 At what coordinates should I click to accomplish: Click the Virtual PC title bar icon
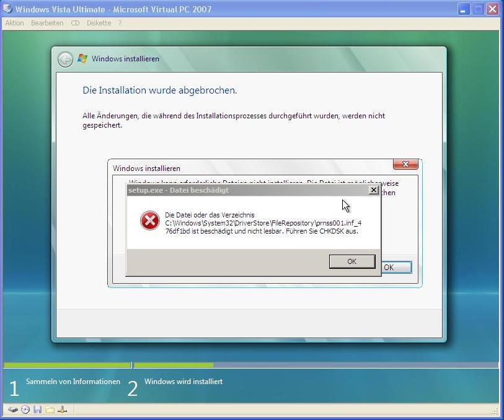(7, 9)
